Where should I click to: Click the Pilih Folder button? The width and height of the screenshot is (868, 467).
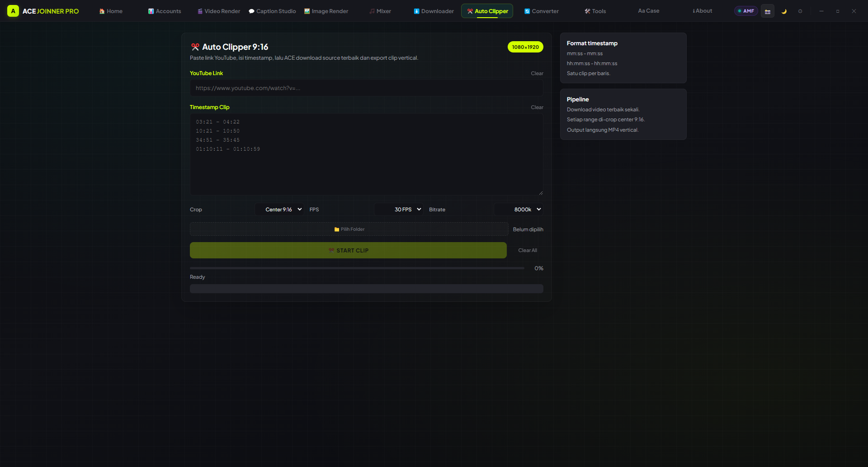click(349, 229)
